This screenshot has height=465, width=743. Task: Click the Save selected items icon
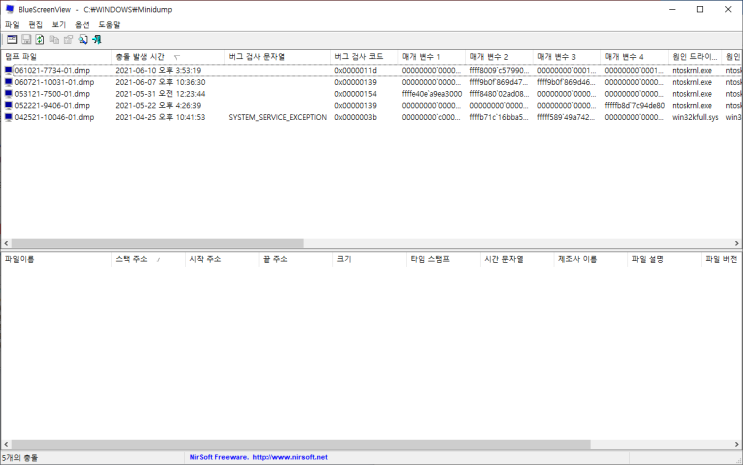pyautogui.click(x=26, y=39)
